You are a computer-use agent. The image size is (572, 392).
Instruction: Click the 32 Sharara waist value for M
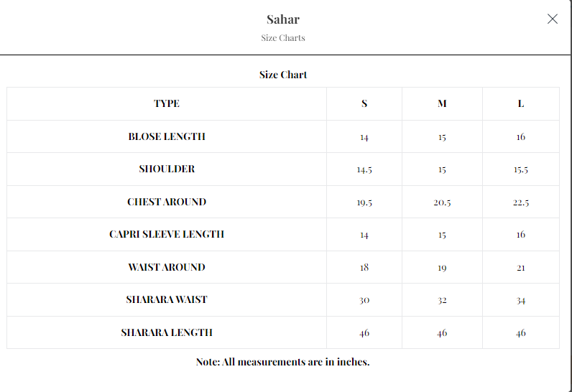coord(442,300)
